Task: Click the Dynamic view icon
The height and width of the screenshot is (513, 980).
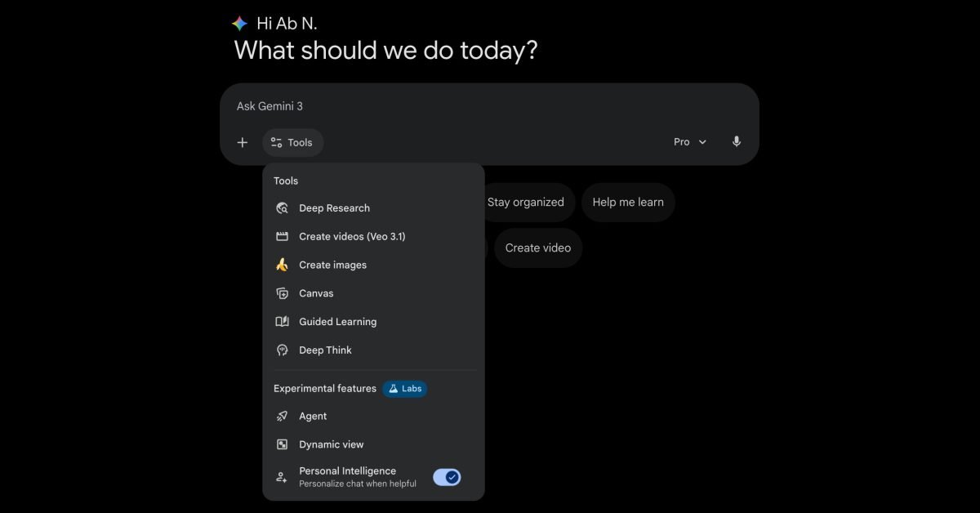Action: (283, 444)
